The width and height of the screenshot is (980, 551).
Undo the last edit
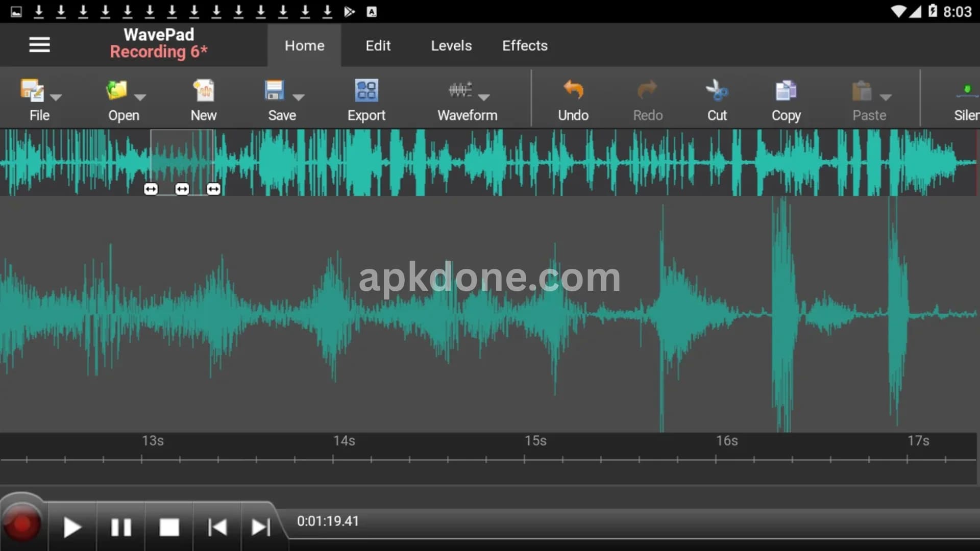(x=573, y=101)
